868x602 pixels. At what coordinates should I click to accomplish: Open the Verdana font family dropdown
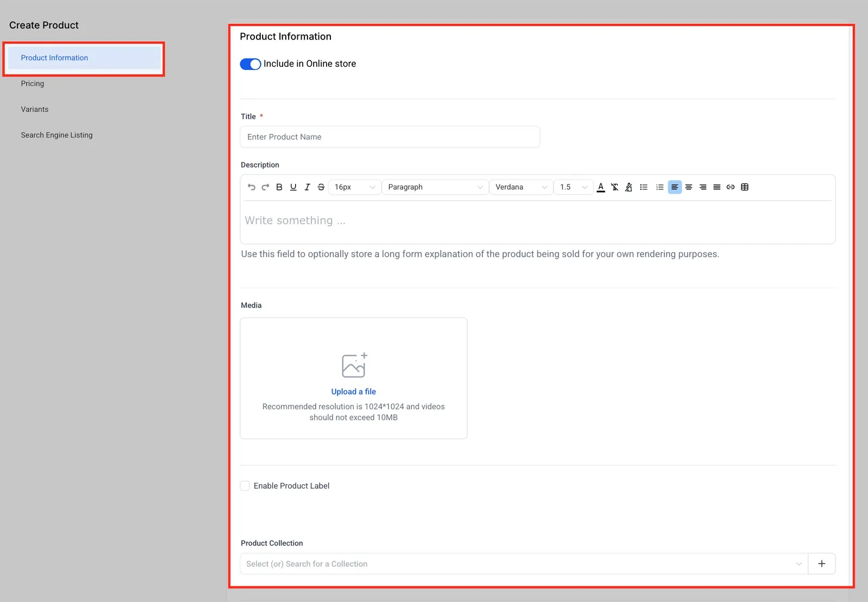521,187
